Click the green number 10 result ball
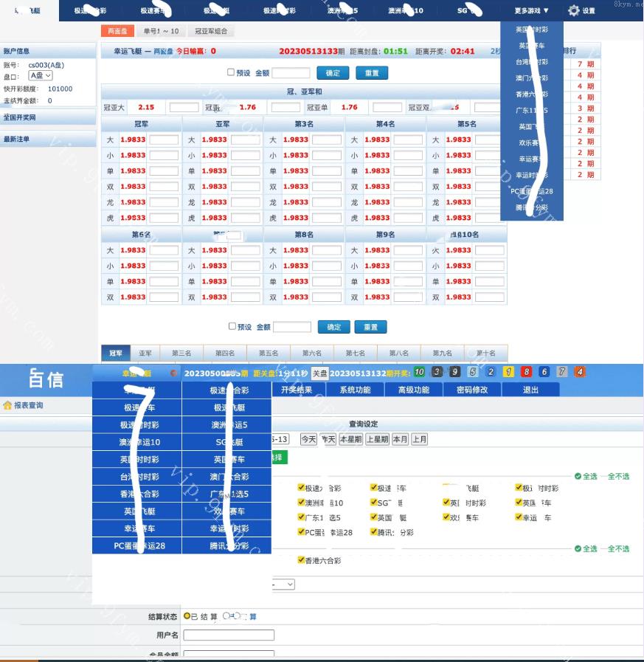This screenshot has width=644, height=662. point(419,373)
